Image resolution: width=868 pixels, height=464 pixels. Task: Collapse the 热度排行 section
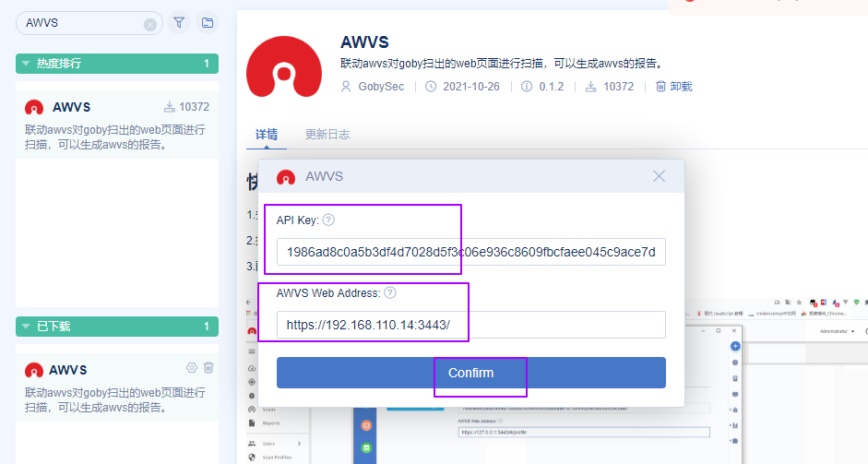pos(117,64)
